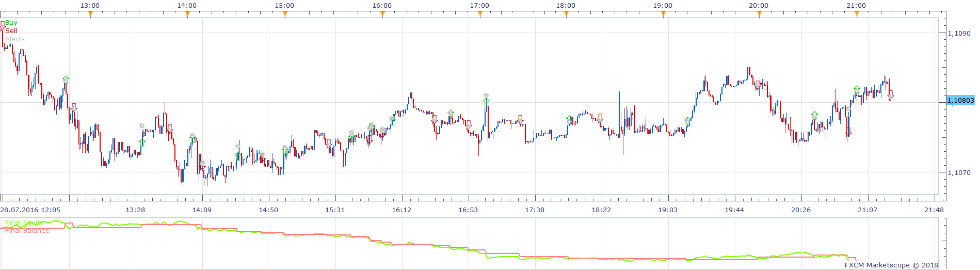Click the Buy legend label
980x270 pixels.
click(x=11, y=23)
